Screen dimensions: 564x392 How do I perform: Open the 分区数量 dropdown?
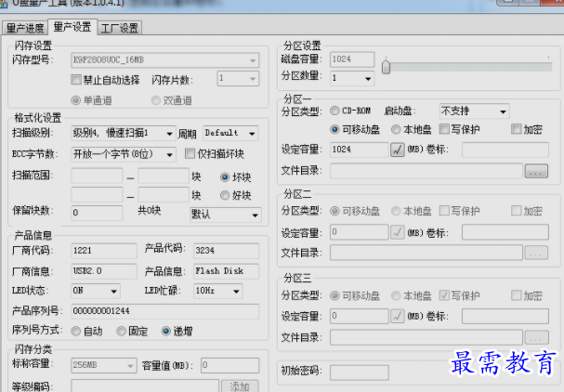[352, 78]
